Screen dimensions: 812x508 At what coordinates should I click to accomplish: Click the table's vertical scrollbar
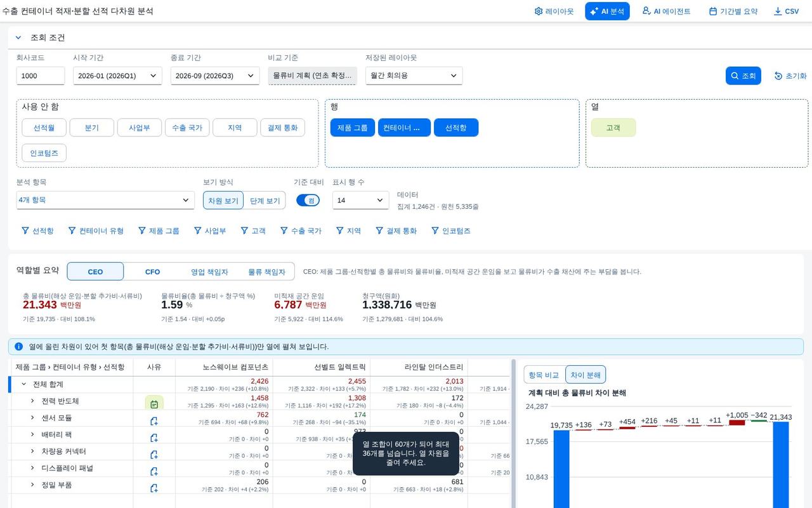click(514, 434)
